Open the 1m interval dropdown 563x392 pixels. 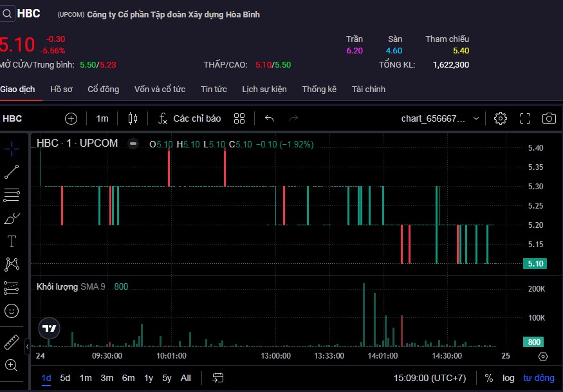click(102, 118)
